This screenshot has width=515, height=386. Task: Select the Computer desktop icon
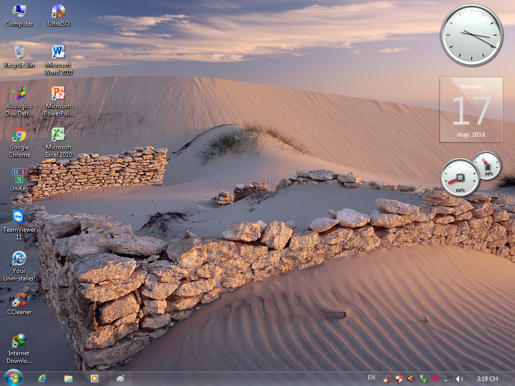19,16
